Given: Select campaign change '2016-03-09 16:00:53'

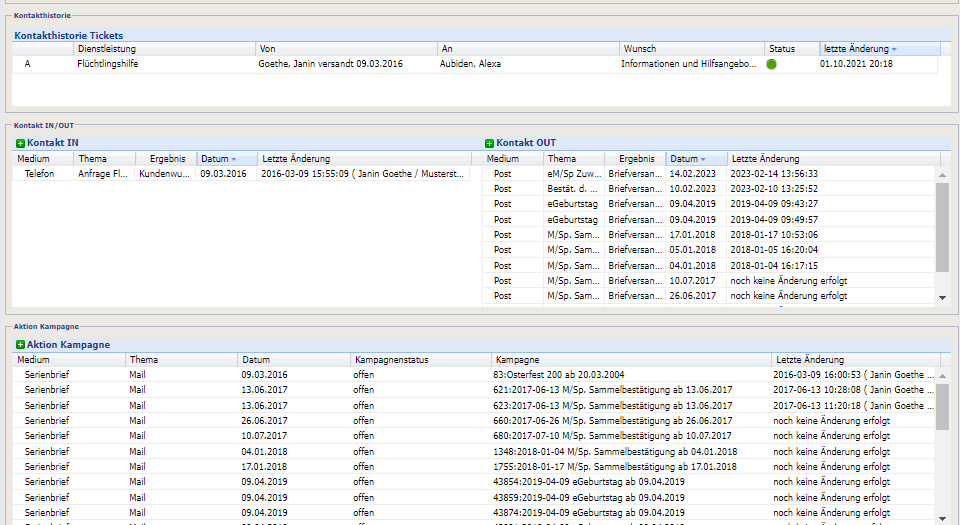Looking at the screenshot, I should pyautogui.click(x=853, y=374).
